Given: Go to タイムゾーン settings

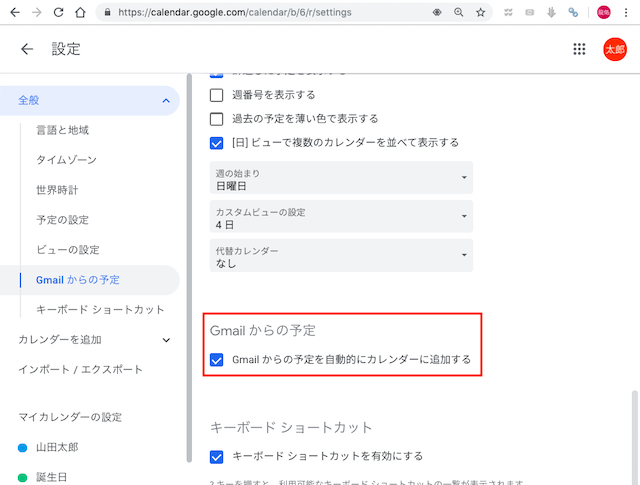Looking at the screenshot, I should [66, 160].
